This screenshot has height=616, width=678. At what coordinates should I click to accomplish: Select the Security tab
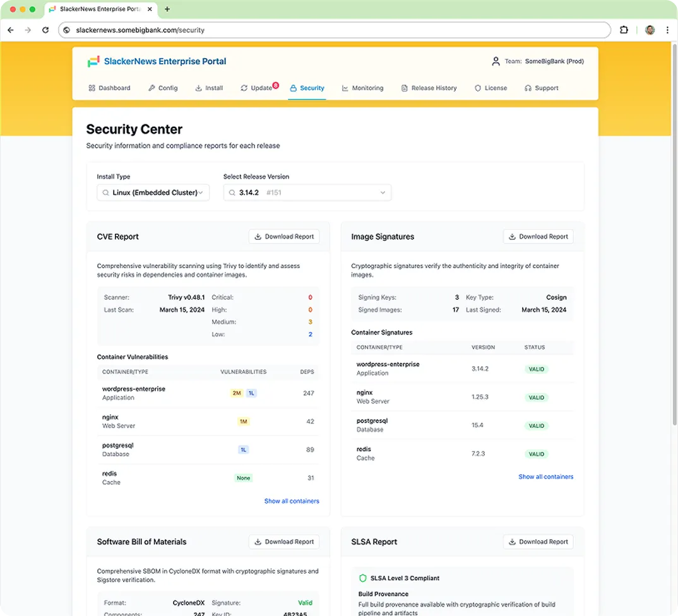point(307,88)
